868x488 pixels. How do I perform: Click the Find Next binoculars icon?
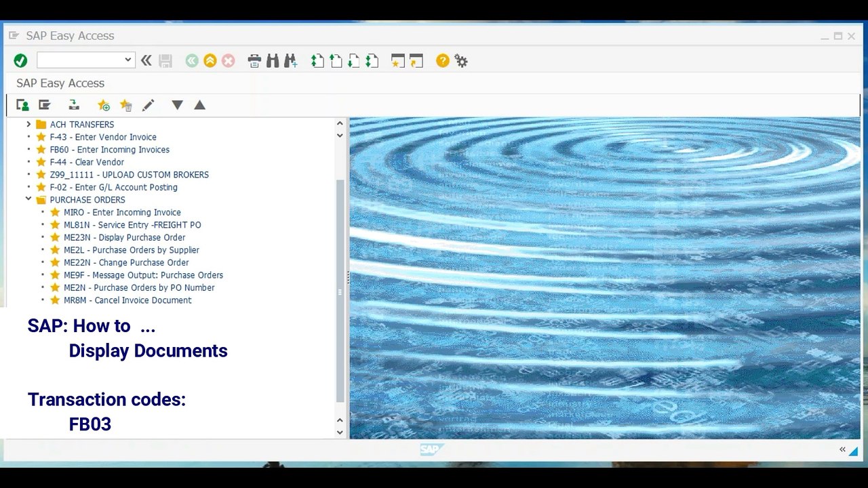(291, 61)
